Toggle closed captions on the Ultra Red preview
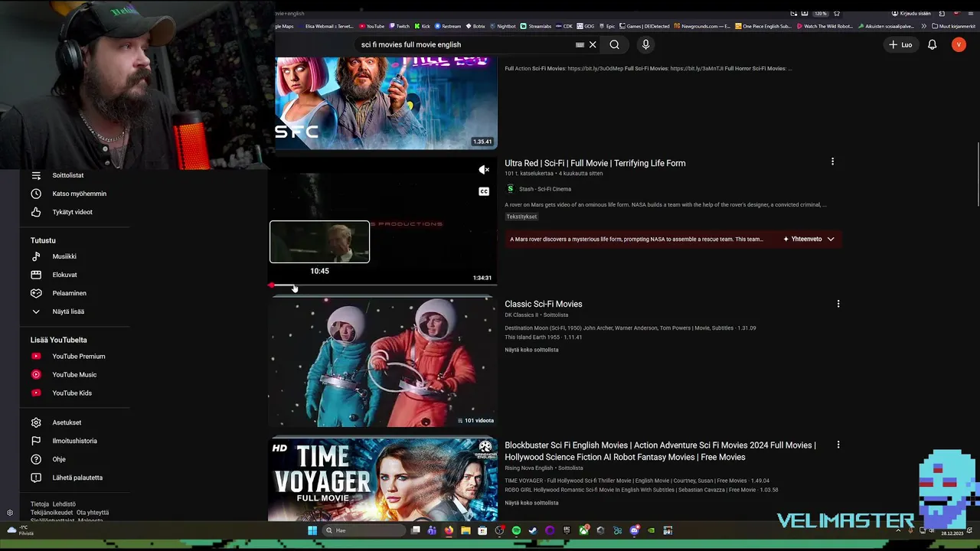The image size is (980, 551). tap(484, 191)
